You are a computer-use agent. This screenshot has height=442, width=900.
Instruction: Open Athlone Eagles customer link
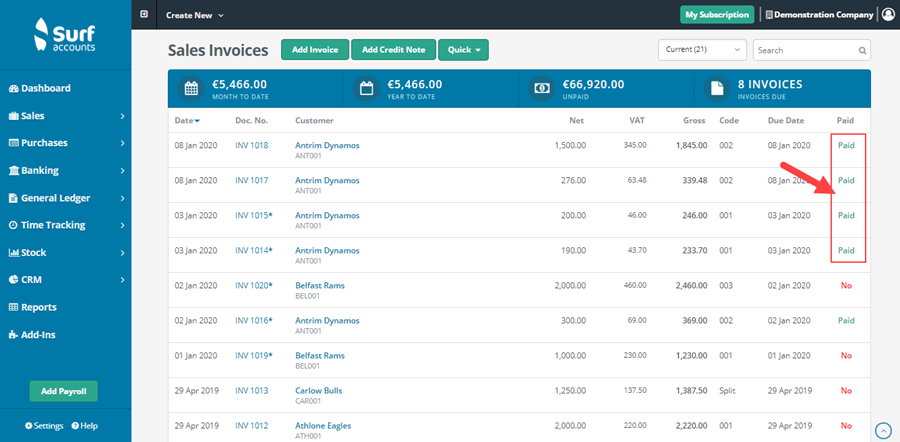(323, 426)
